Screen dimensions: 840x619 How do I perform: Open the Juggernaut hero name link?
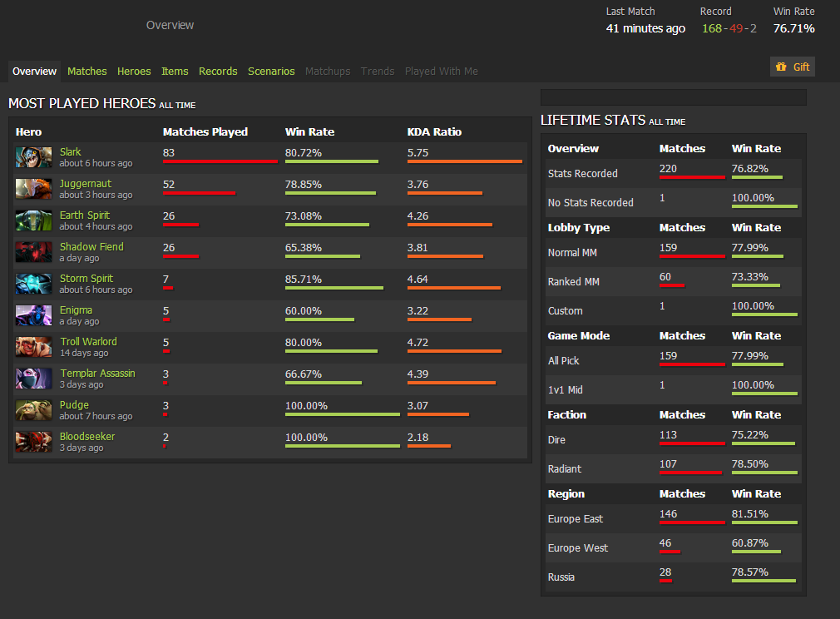[x=85, y=184]
